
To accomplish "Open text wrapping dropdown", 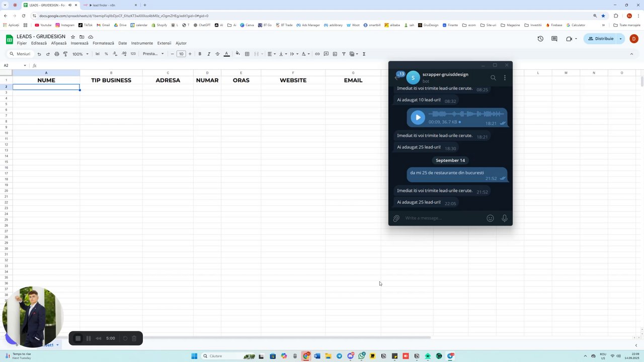I will pyautogui.click(x=294, y=54).
